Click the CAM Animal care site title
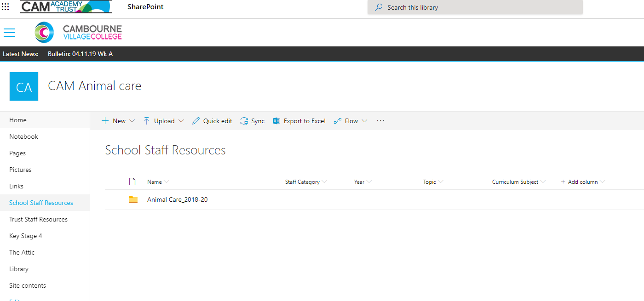644x301 pixels. (x=95, y=86)
